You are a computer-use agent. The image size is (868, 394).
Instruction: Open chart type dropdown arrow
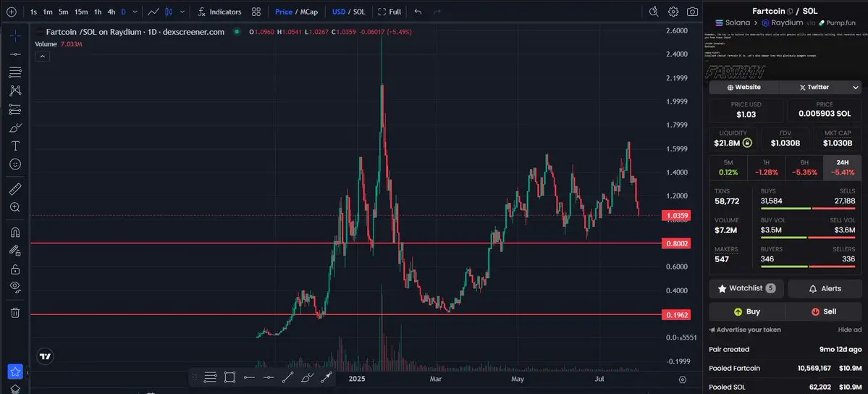[182, 12]
